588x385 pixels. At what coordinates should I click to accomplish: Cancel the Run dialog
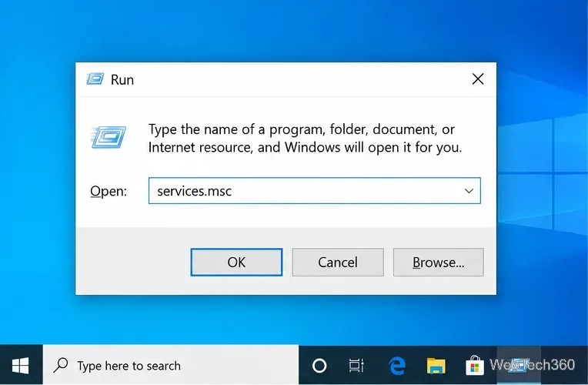pos(338,262)
